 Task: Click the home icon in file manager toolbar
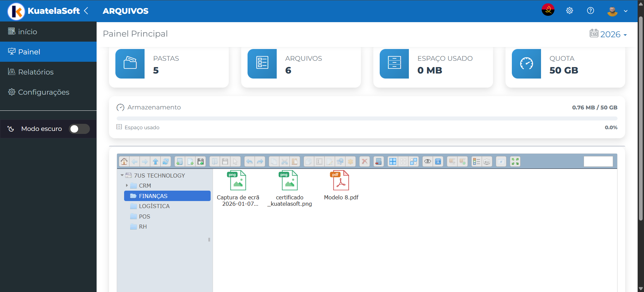click(124, 162)
